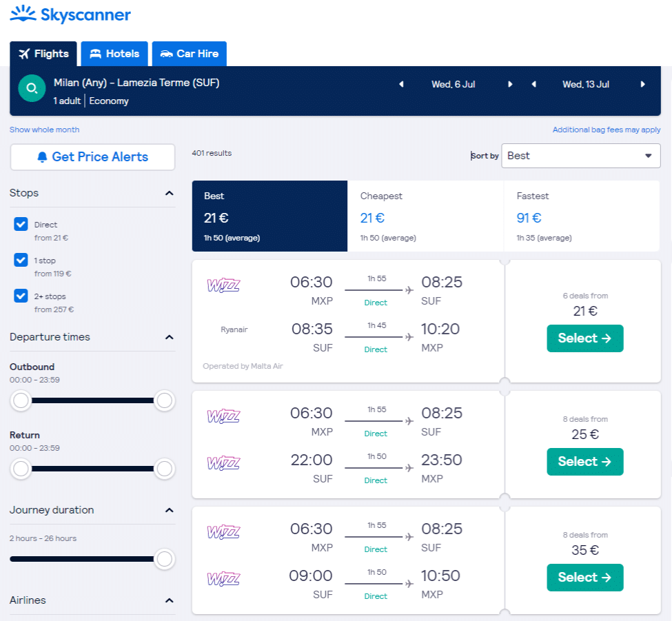
Task: Switch to the Hotels tab
Action: [114, 54]
